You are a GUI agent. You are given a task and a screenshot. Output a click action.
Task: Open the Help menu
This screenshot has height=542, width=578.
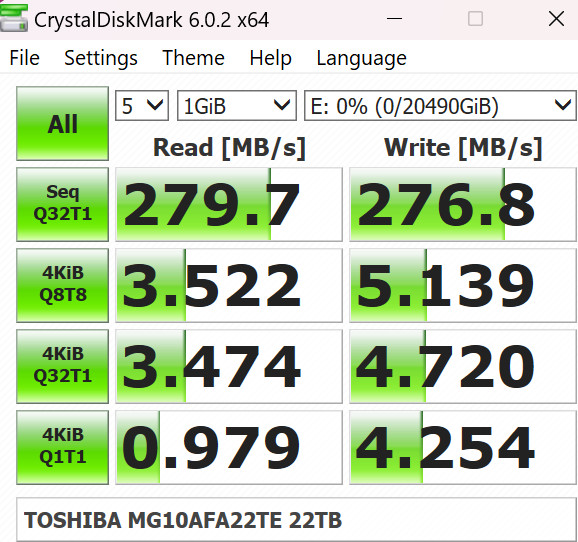coord(270,58)
